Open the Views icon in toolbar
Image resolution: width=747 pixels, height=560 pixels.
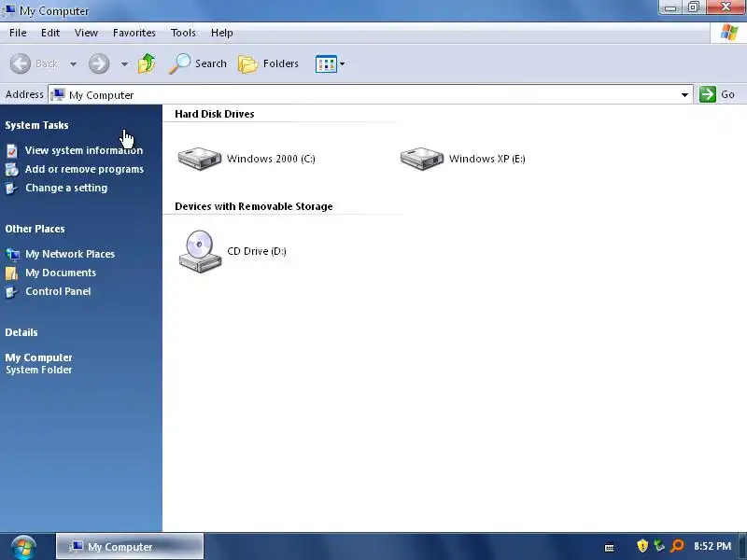pyautogui.click(x=326, y=63)
